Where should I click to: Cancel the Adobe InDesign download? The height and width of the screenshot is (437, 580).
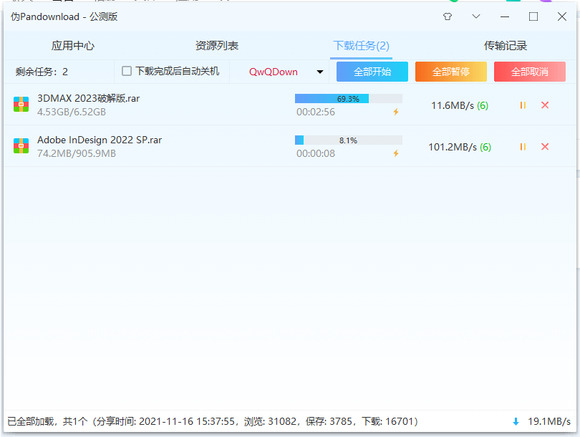[545, 147]
